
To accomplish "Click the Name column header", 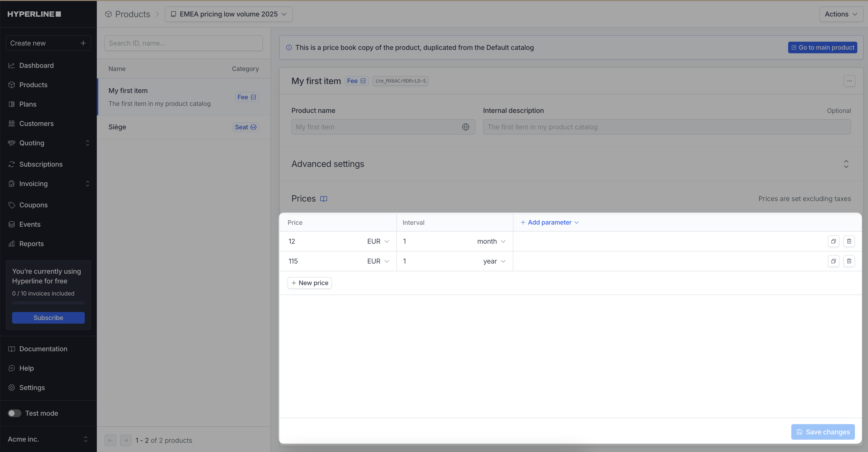I will (117, 69).
